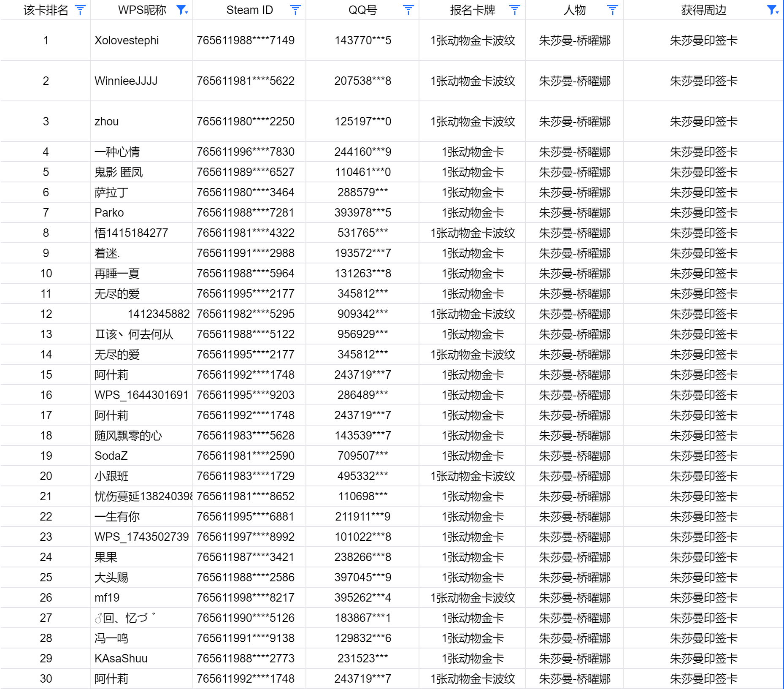Select the WPS昵称 header cell

[142, 10]
